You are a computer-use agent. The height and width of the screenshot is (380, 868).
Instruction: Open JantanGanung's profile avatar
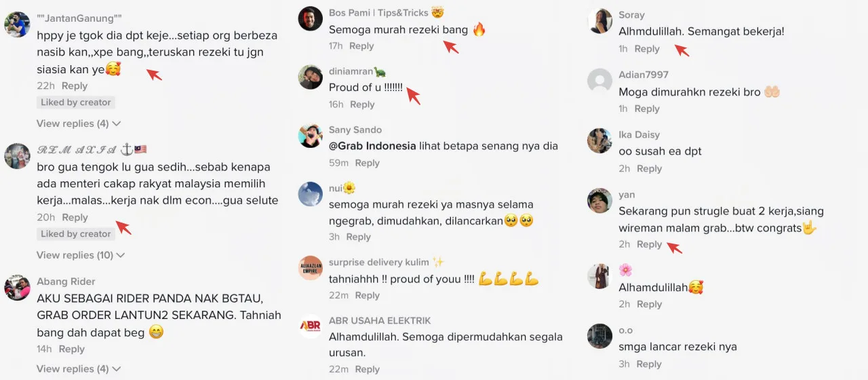17,24
